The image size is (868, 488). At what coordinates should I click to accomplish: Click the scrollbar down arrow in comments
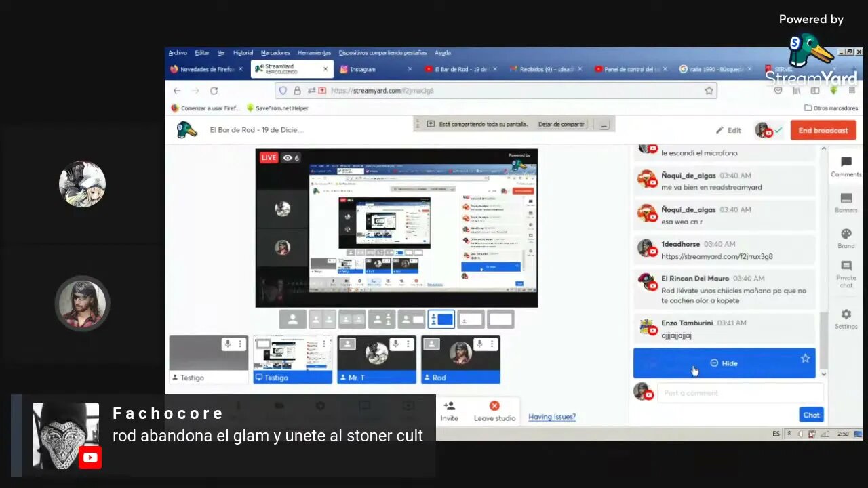[823, 374]
